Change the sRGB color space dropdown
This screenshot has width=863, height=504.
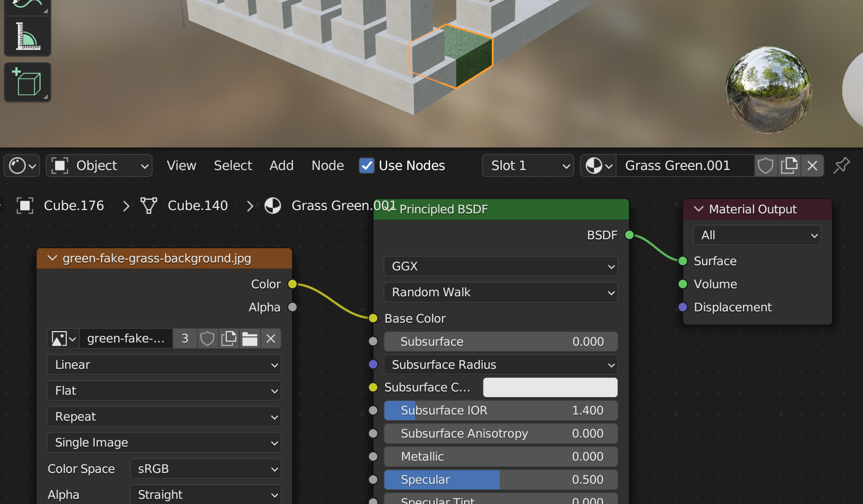click(x=205, y=469)
